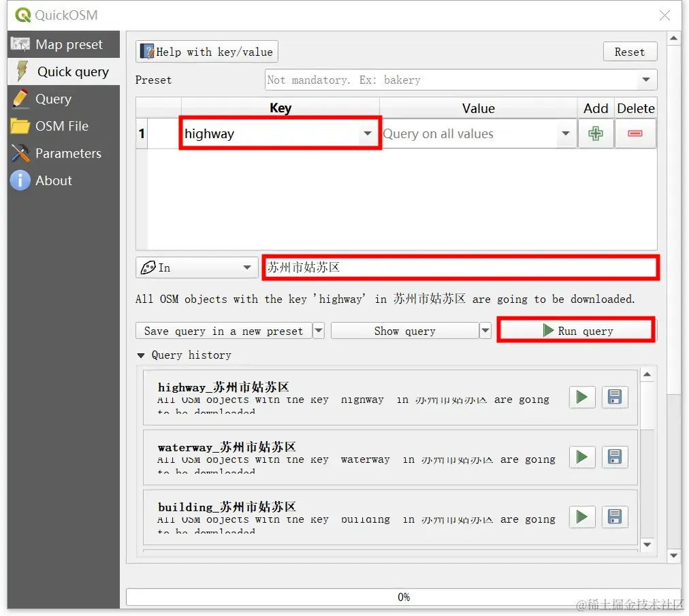689x616 pixels.
Task: Click the 0% progress bar
Action: [x=403, y=597]
